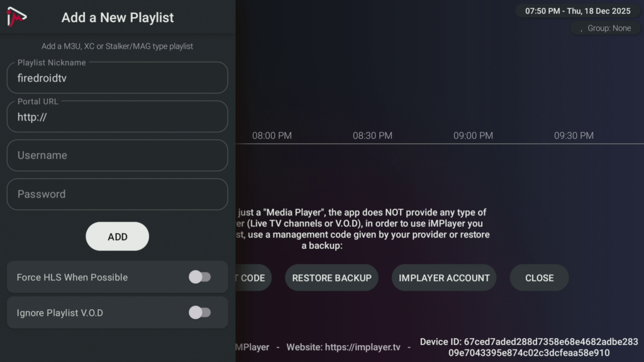The image size is (644, 362).
Task: Select the 08:00 PM timeline marker
Action: 272,136
